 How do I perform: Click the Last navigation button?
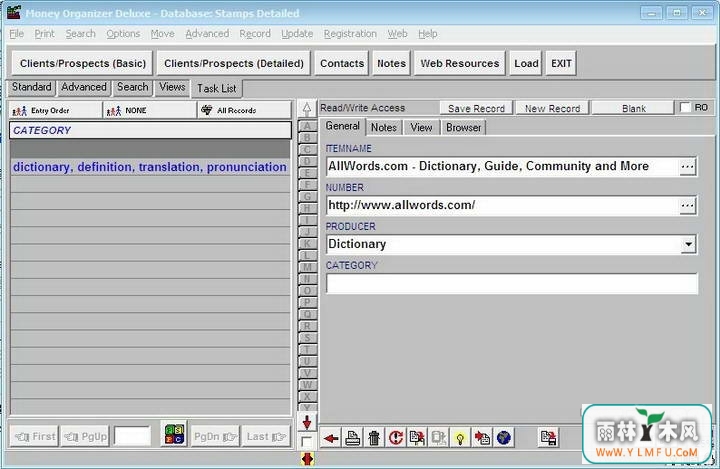[266, 436]
